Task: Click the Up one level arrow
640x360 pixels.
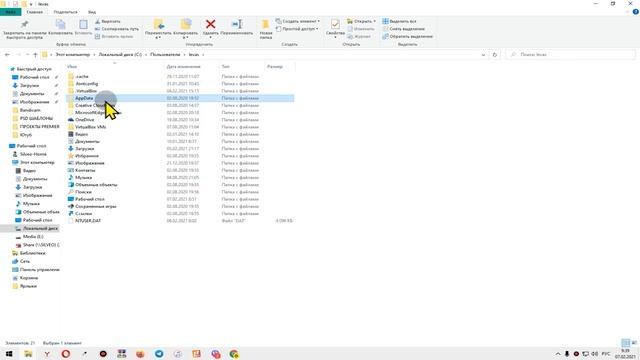Action: point(36,55)
